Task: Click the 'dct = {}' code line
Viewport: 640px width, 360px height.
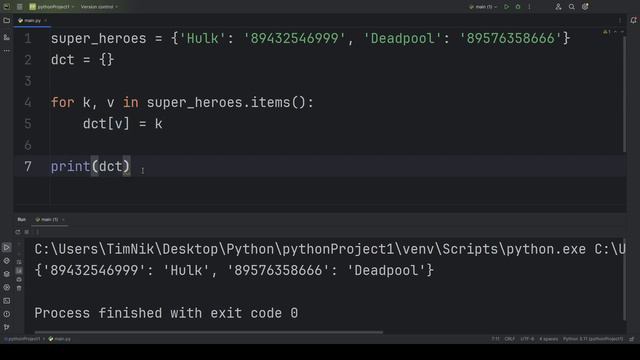Action: click(82, 60)
